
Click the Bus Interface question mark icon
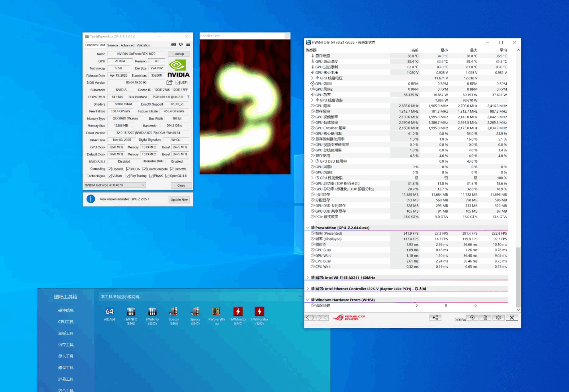pyautogui.click(x=188, y=97)
